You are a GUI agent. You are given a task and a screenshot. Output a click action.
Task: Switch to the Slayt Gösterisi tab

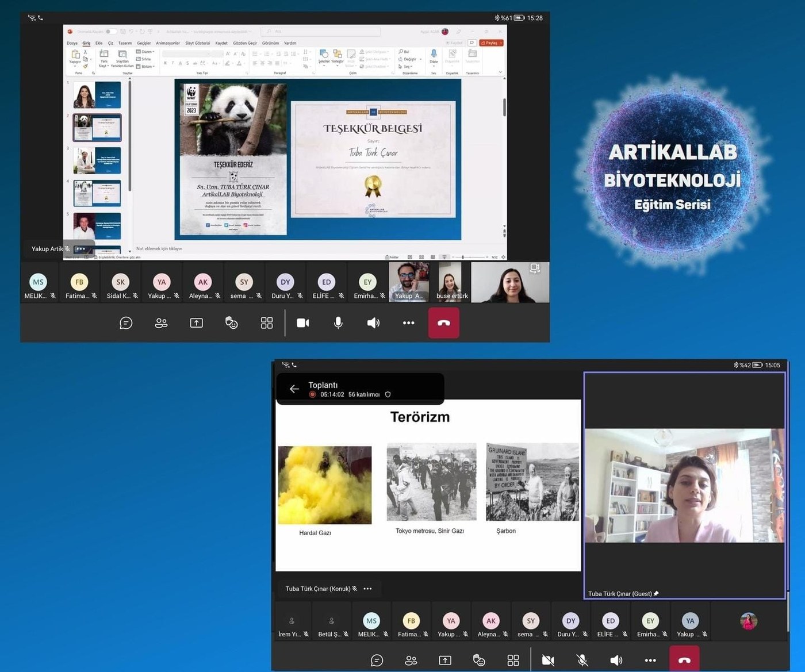coord(198,43)
